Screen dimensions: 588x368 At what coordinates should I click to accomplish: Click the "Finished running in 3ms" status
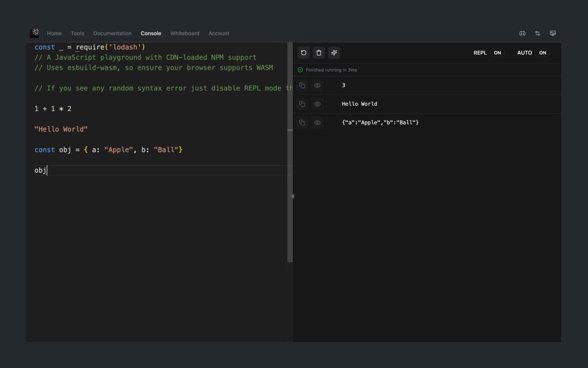coord(331,70)
